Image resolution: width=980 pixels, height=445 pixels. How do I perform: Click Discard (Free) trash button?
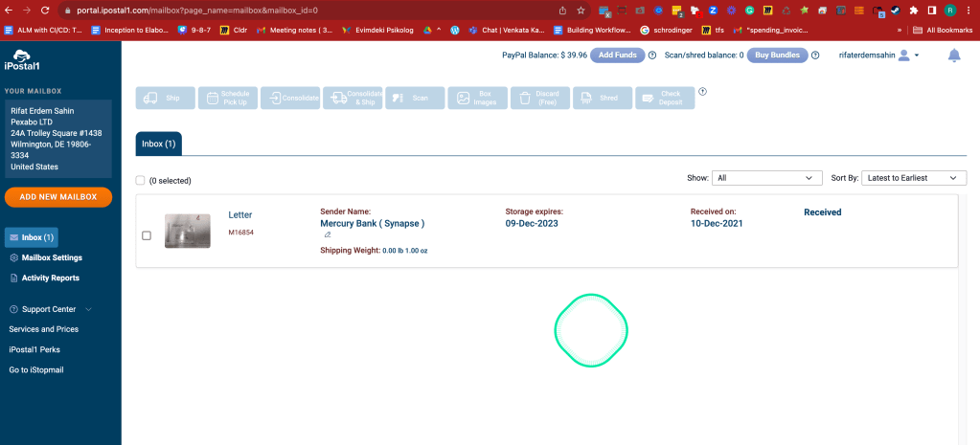point(540,98)
